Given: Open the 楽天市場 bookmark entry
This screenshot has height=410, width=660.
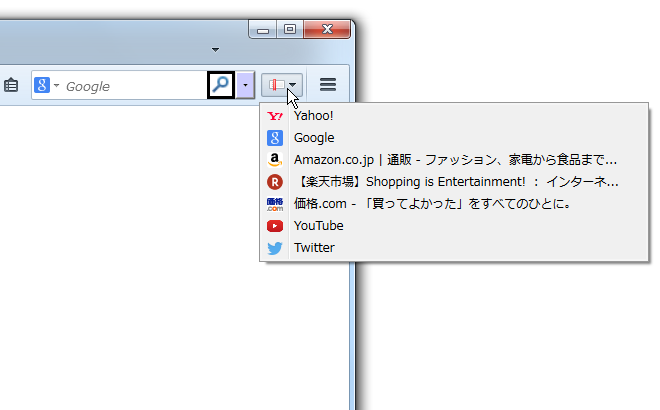Looking at the screenshot, I should 454,181.
